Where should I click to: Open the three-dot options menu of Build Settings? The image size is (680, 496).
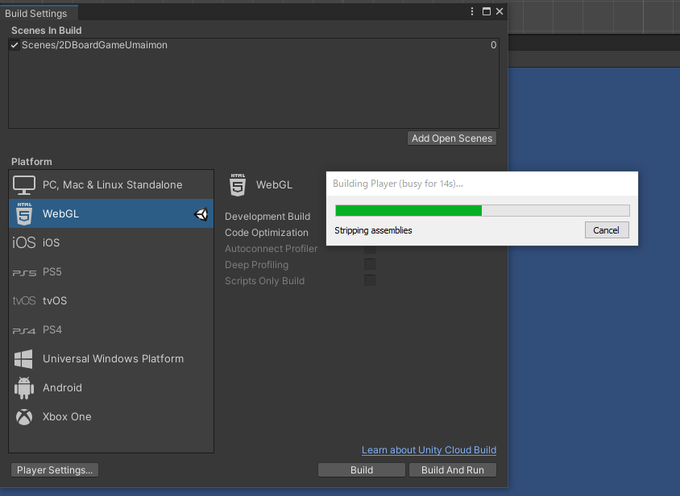(472, 12)
